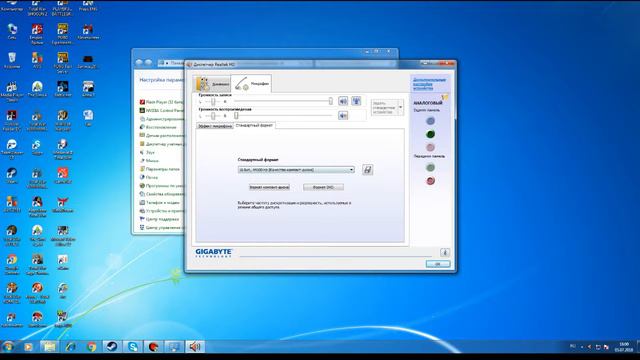Screen dimensions: 640x360
Task: Open Параметры папок in Control Panel
Action: (x=160, y=169)
